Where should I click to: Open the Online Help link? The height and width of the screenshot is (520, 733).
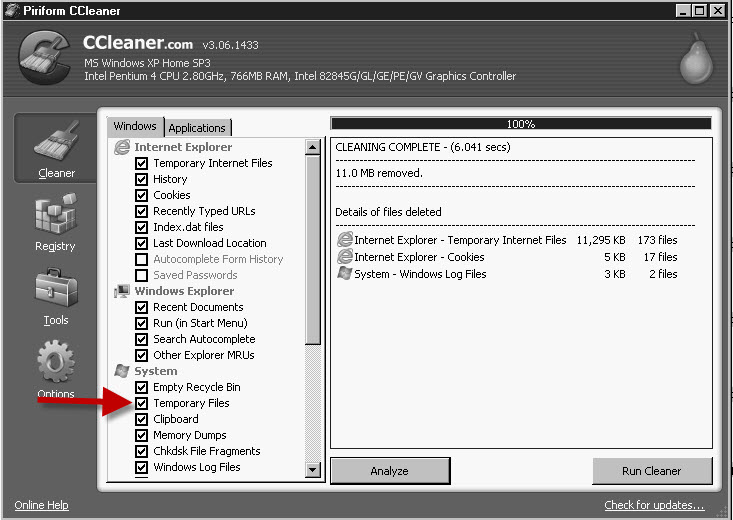click(42, 505)
